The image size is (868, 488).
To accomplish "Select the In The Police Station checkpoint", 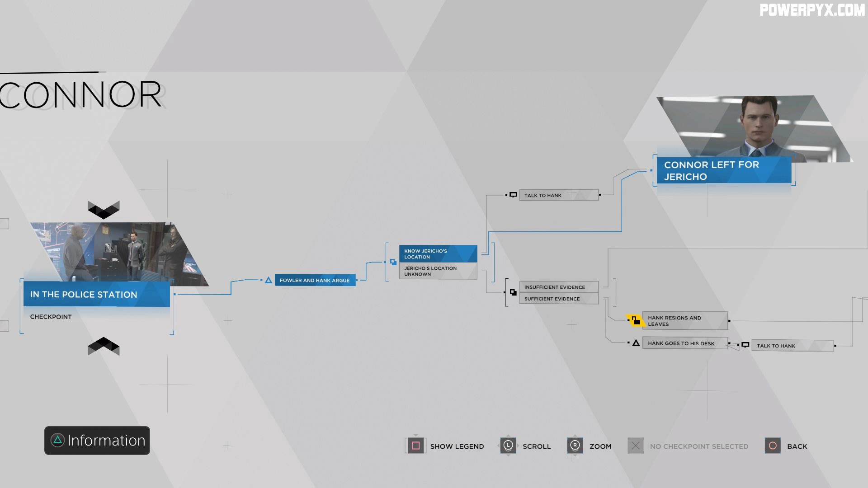I will click(x=95, y=294).
